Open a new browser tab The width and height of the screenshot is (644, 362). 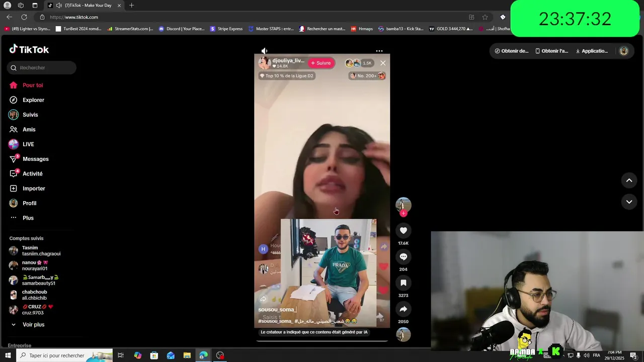131,6
